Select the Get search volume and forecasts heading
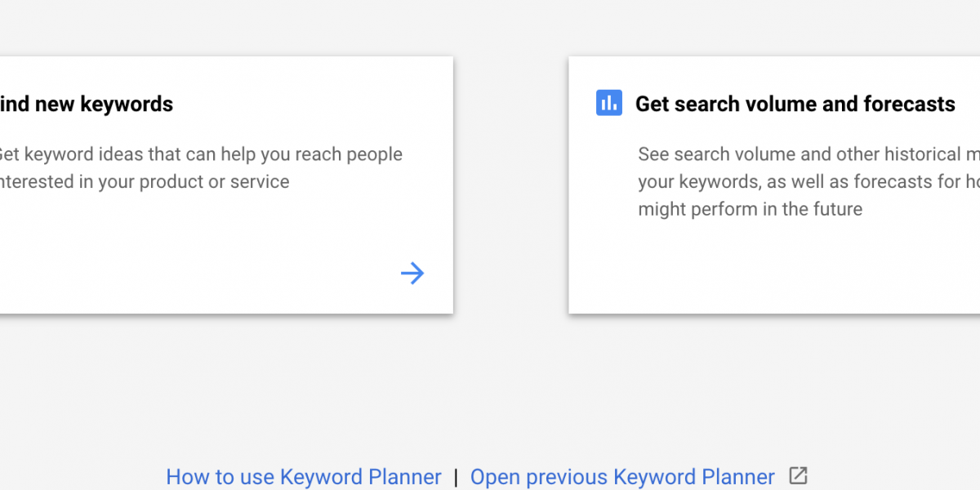The height and width of the screenshot is (490, 980). [x=795, y=104]
